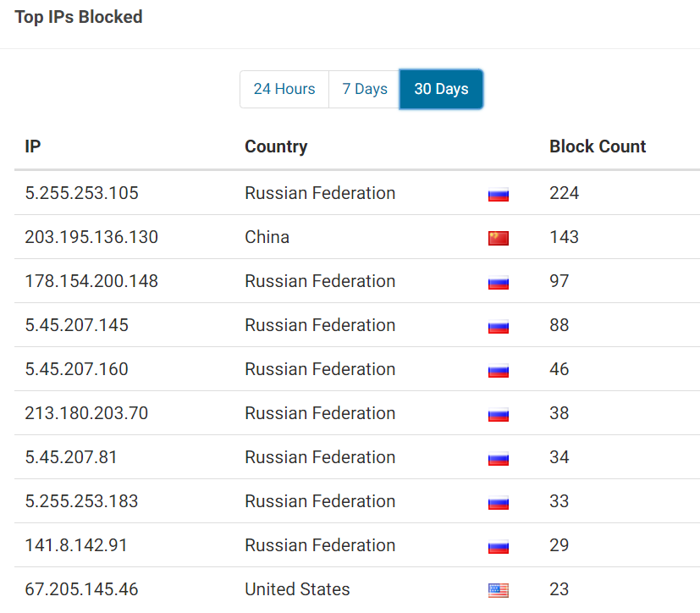Select IP address 203.195.136.130
This screenshot has height=613, width=700.
pos(91,237)
